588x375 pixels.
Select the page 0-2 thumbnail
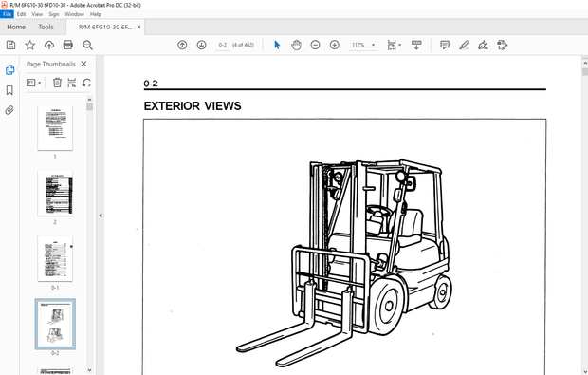tap(55, 325)
